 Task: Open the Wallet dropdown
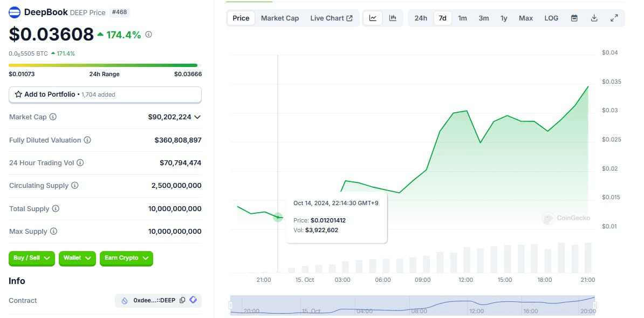pyautogui.click(x=77, y=259)
